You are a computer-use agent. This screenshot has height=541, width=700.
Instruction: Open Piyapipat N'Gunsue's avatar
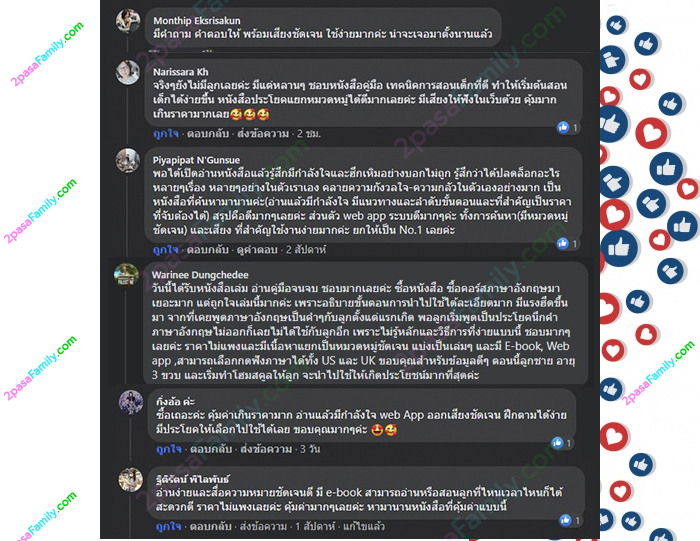click(128, 160)
